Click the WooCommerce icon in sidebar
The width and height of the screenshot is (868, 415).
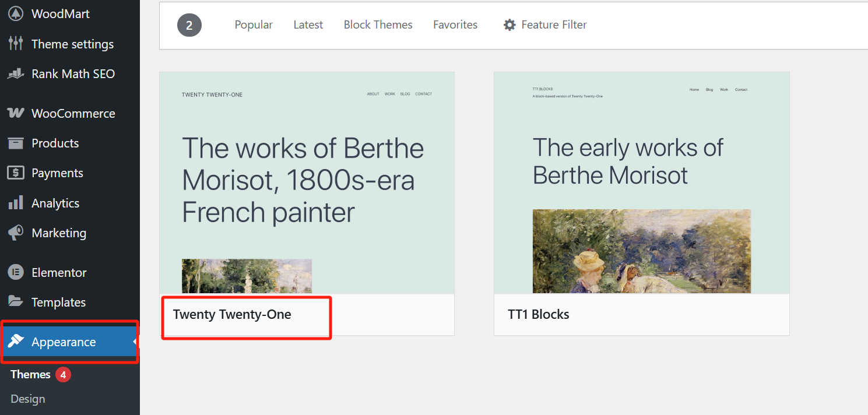click(16, 113)
